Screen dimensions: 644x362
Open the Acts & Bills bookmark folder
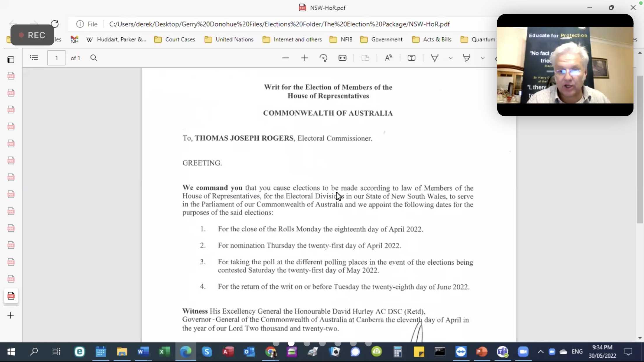[x=432, y=39]
